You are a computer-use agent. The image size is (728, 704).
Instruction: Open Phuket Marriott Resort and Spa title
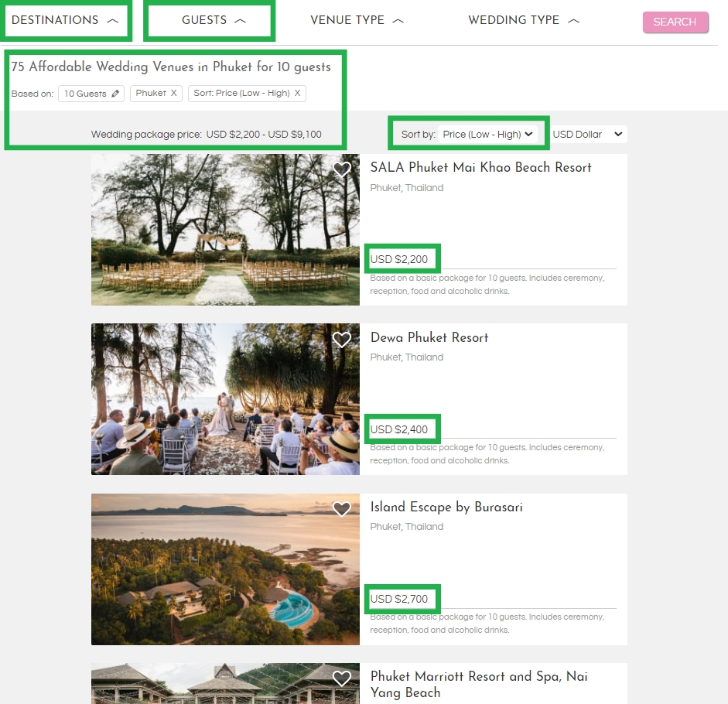click(x=479, y=684)
